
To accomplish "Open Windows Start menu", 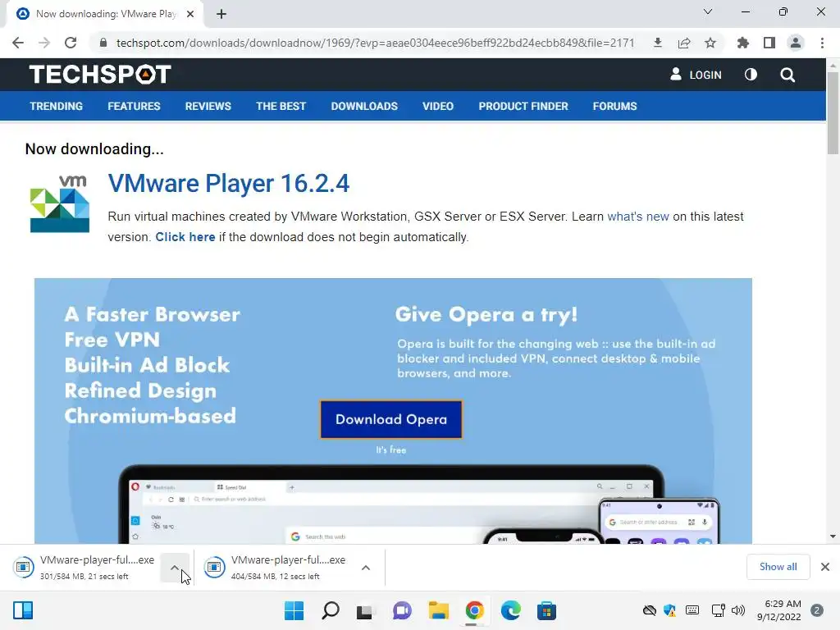I will [294, 610].
